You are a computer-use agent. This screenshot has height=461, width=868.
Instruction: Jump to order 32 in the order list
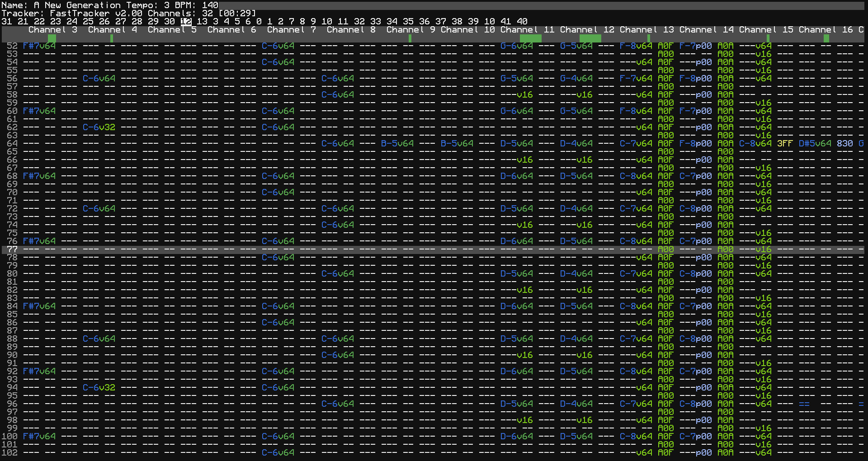pyautogui.click(x=359, y=21)
